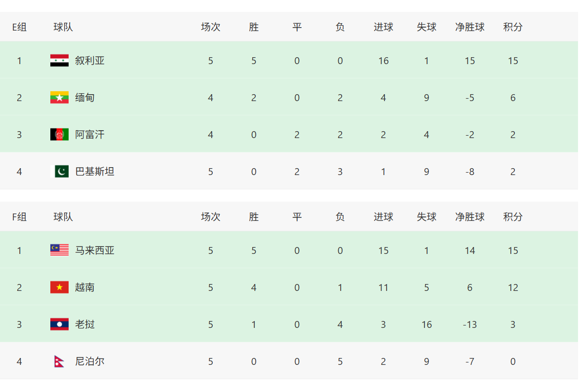Click the Malaysia flag icon

[x=59, y=250]
